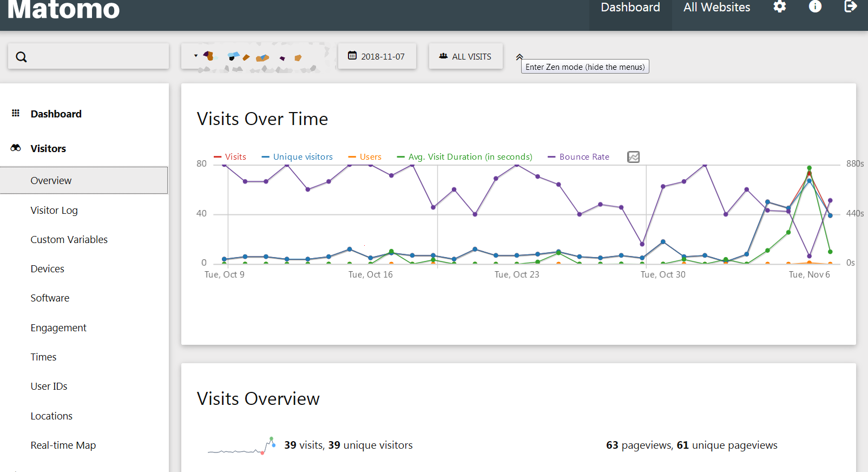Open the 2018-11-07 date picker
Screen dimensions: 868x472
click(x=377, y=56)
